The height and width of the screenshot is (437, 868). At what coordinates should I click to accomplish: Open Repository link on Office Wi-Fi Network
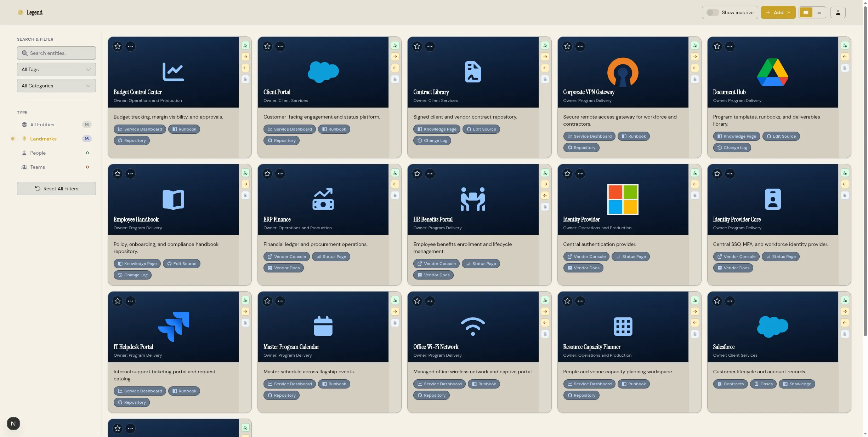(x=431, y=395)
